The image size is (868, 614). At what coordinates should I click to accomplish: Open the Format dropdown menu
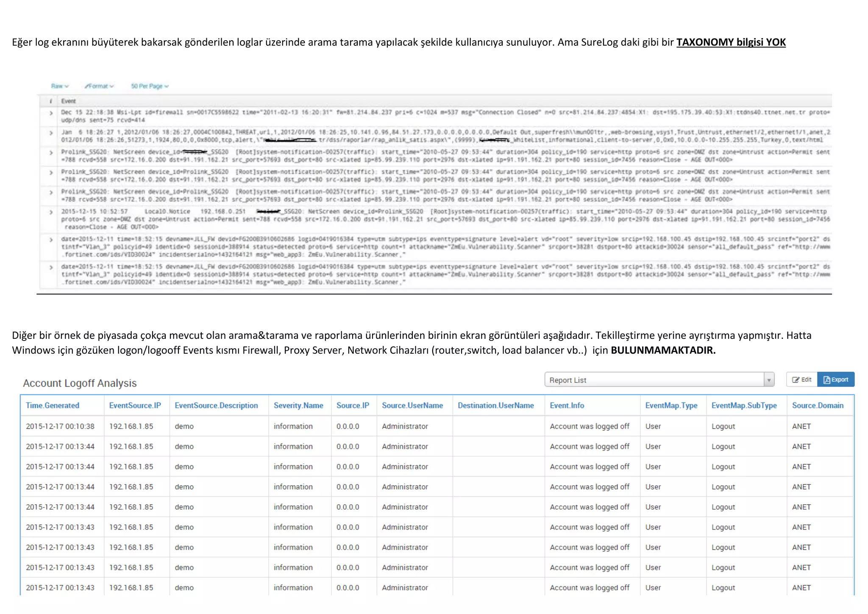point(99,86)
